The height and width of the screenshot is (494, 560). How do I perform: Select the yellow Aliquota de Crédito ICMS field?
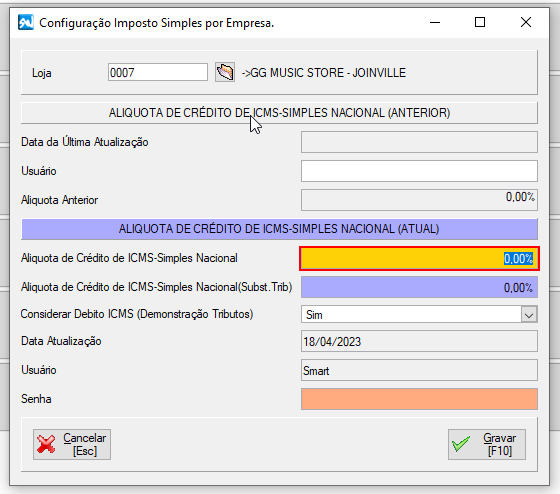pos(419,258)
